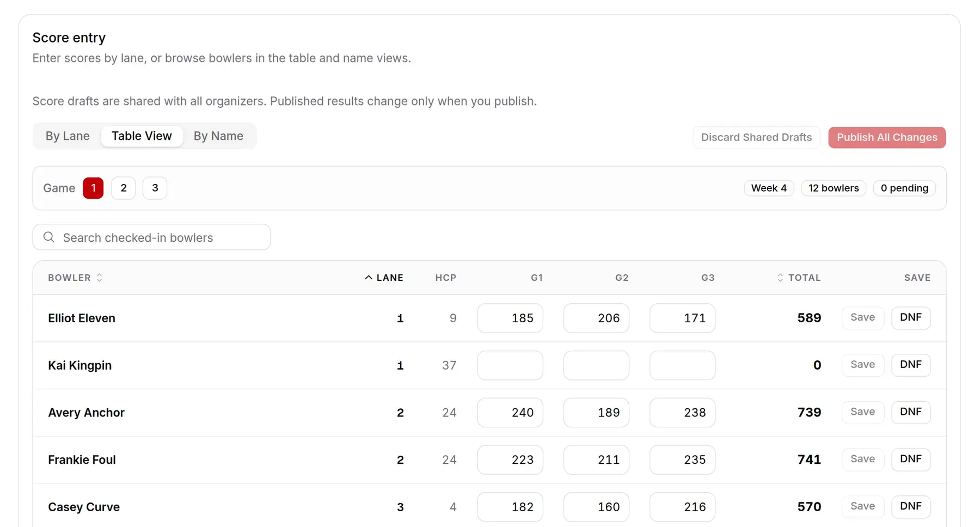Click the 0 pending badge
This screenshot has width=980, height=527.
click(x=904, y=188)
